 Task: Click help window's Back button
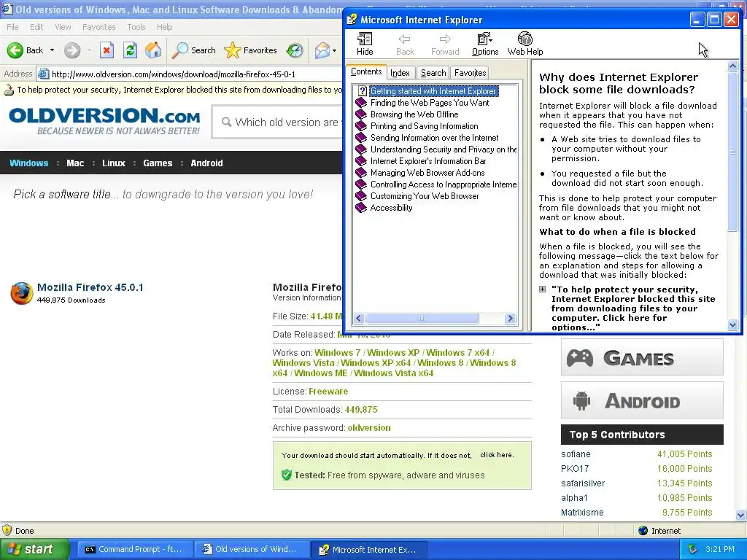[405, 44]
